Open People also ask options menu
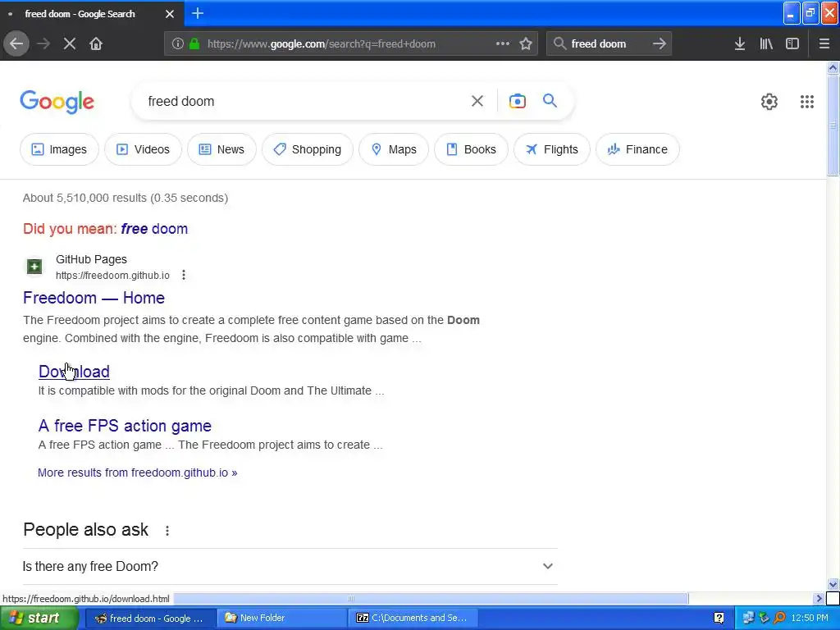Screen dimensions: 840x630 click(x=167, y=531)
